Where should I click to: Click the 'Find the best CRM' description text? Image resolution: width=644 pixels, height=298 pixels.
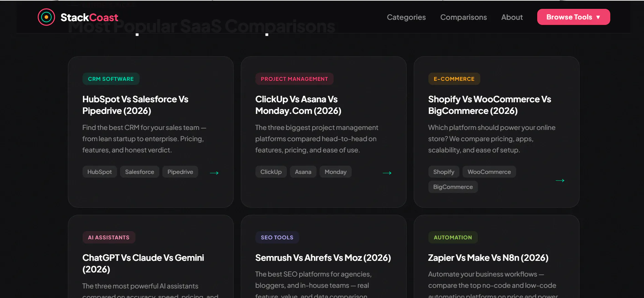(x=144, y=139)
